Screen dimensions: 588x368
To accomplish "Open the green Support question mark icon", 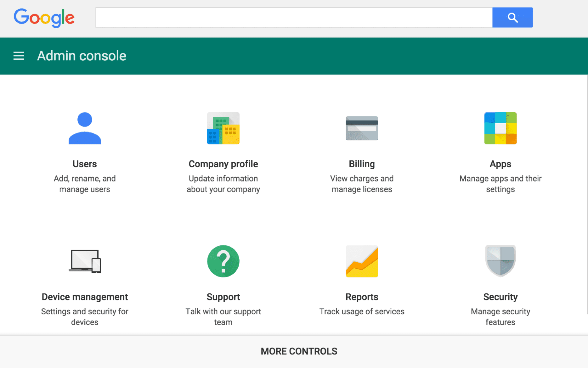I will (223, 261).
